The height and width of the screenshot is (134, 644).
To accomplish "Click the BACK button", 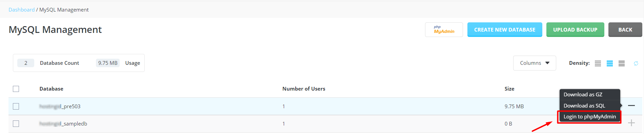I will (625, 30).
